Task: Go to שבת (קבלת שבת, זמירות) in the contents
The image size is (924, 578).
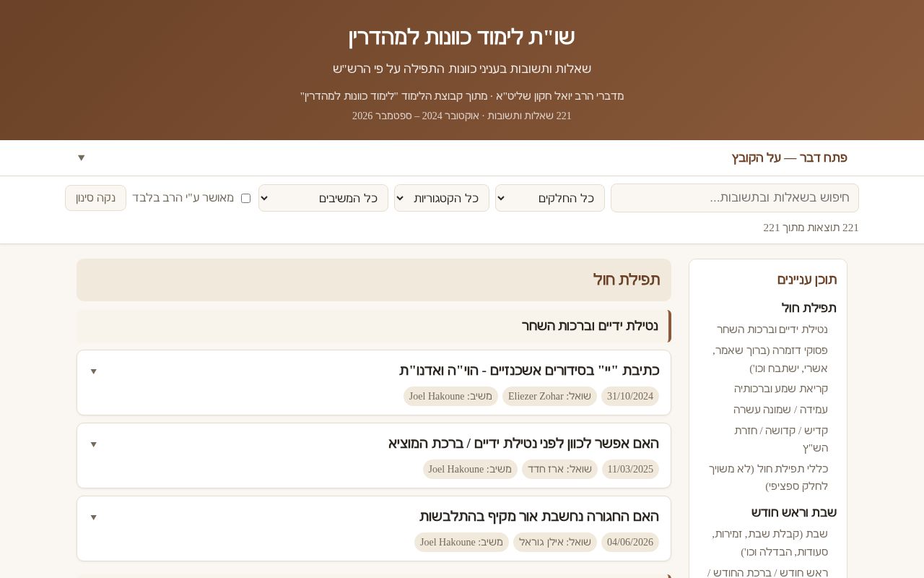Action: click(770, 543)
